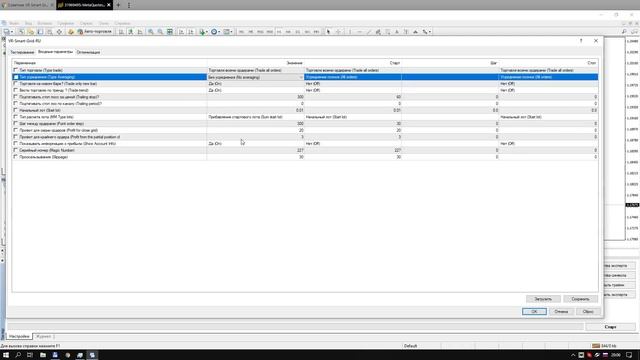
Task: Select the arrow cursor tool
Action: 328,32
